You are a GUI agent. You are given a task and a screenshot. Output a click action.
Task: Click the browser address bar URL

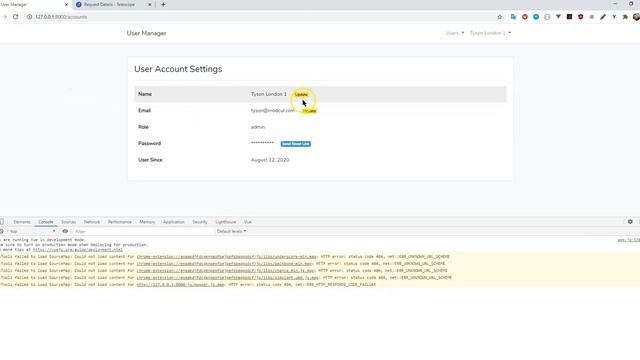pos(61,17)
